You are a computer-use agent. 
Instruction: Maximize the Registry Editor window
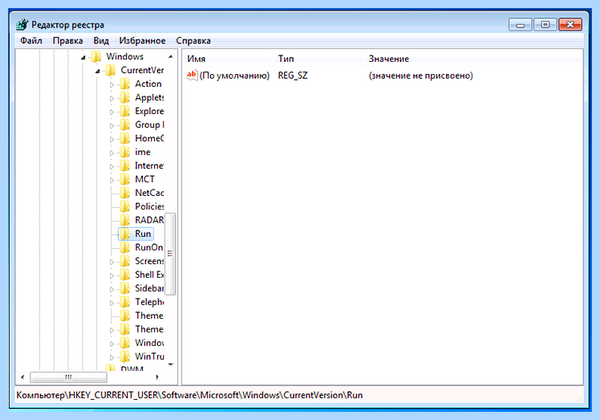click(x=545, y=25)
